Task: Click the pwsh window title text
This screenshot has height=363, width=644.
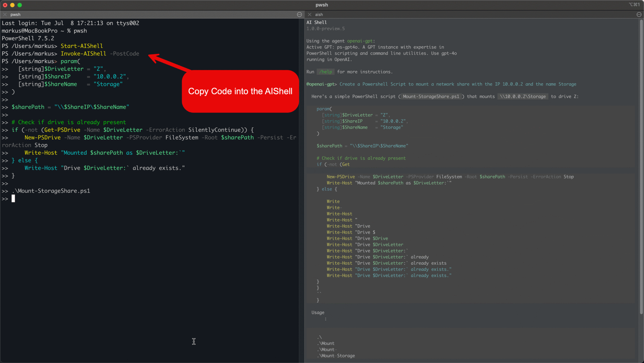Action: (322, 5)
